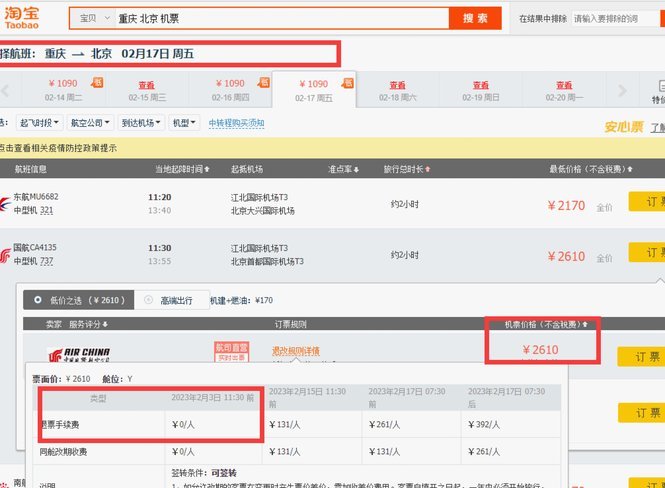Viewport: 665px width, 488px height.
Task: Sort by 旅行总时长 column
Action: (407, 169)
